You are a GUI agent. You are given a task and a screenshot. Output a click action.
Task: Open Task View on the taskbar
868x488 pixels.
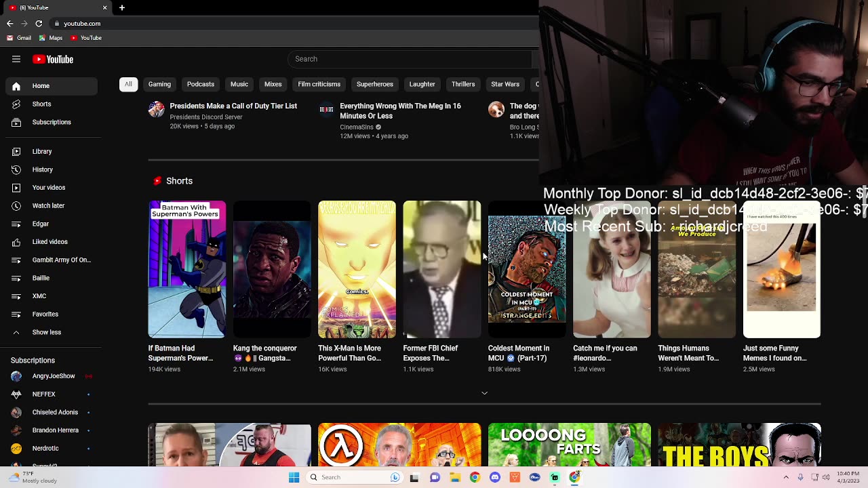[x=414, y=477]
